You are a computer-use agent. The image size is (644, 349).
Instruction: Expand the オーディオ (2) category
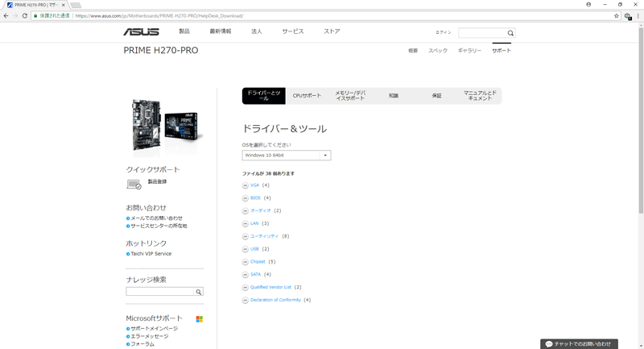click(x=246, y=211)
